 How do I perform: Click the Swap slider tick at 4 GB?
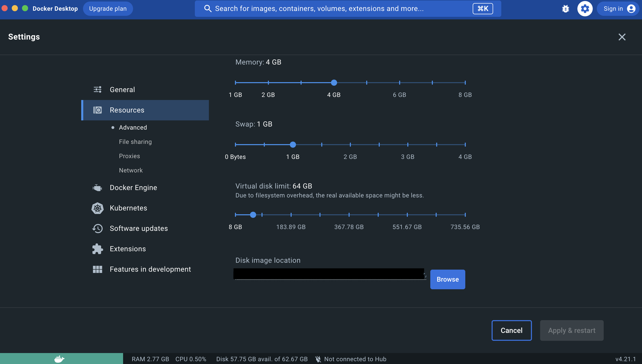465,145
